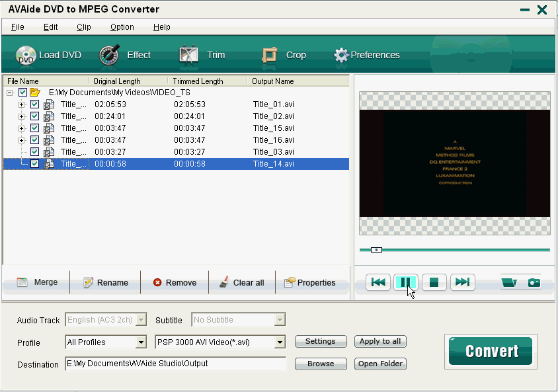Uncheck the Title_01.avi row checkbox
Screen dimensions: 558x392
[35, 104]
